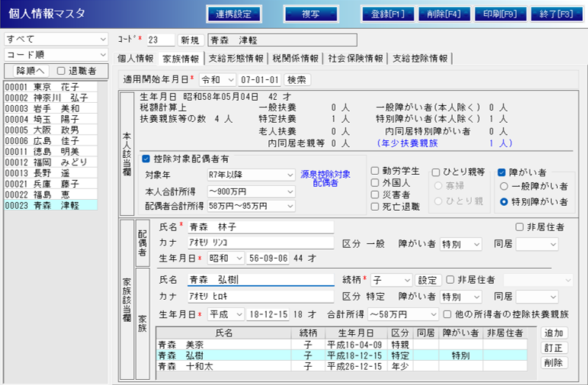Switch to the 支給控除情報 tab
The width and height of the screenshot is (588, 385).
tap(420, 59)
